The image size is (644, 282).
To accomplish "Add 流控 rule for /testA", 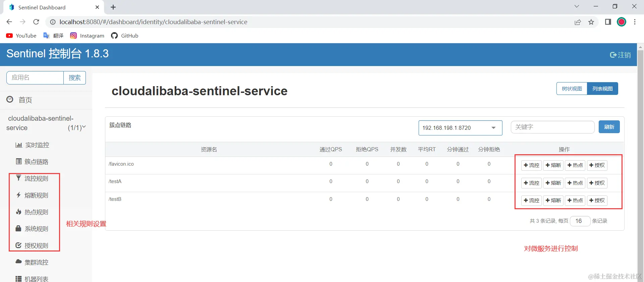I will click(x=531, y=183).
